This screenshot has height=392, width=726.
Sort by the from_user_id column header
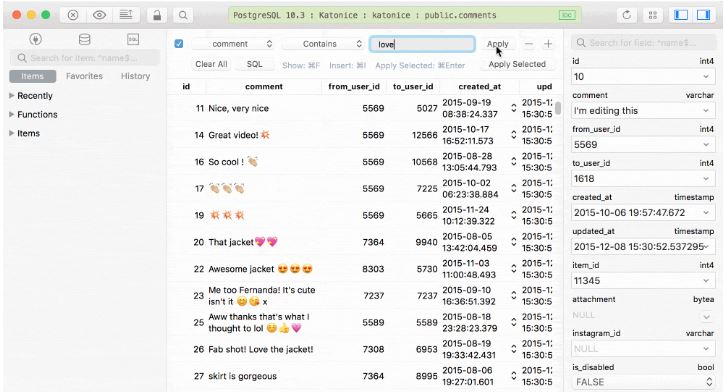tap(354, 87)
